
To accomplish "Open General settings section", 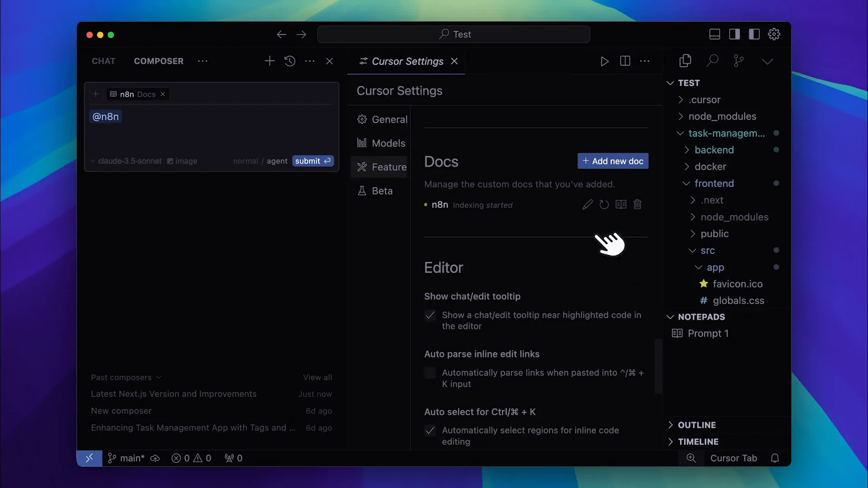I will (x=381, y=119).
